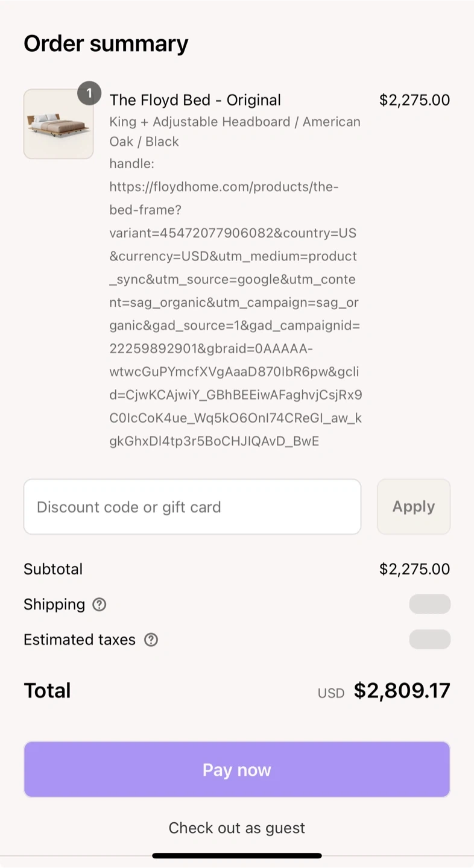
Task: Tap the home indicator bar
Action: (x=237, y=855)
